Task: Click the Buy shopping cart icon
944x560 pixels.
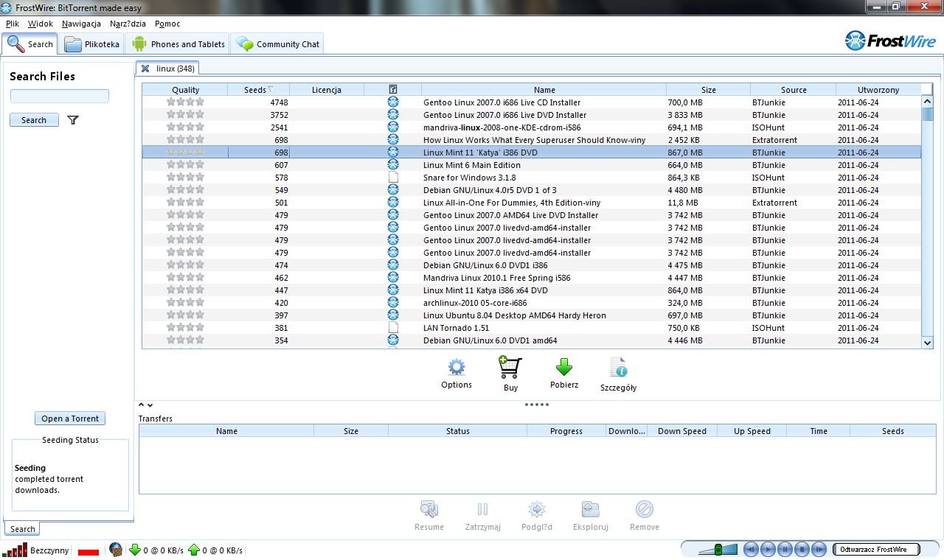Action: click(x=510, y=368)
